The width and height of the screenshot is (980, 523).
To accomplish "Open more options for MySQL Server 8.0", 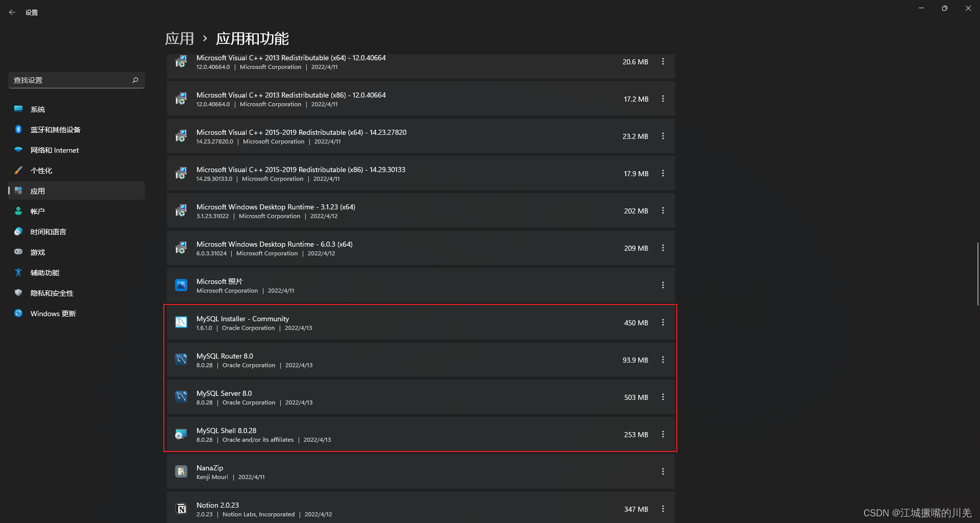I will [663, 397].
